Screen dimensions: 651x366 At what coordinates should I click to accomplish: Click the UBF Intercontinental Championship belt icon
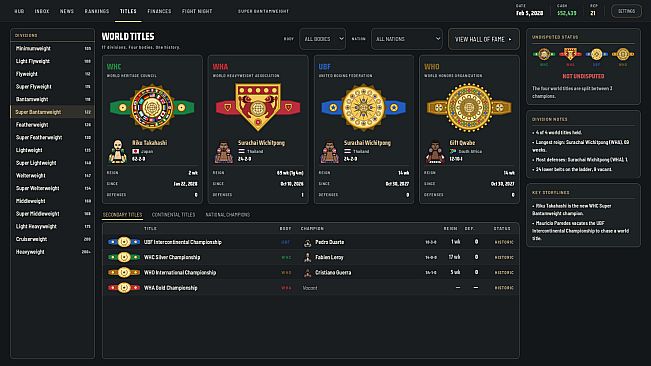pos(123,242)
